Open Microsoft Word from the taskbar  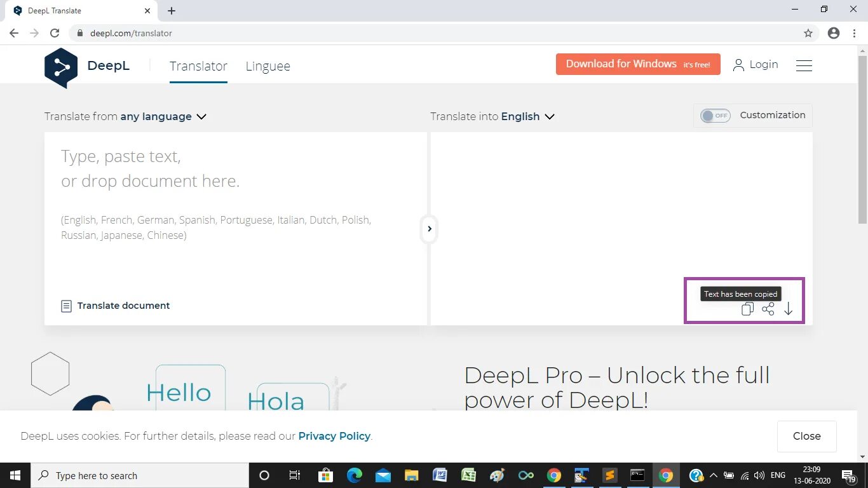point(440,475)
